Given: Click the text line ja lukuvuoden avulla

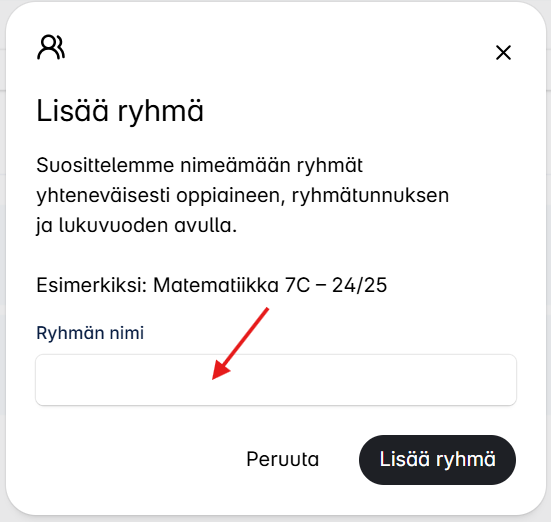Looking at the screenshot, I should (x=137, y=225).
